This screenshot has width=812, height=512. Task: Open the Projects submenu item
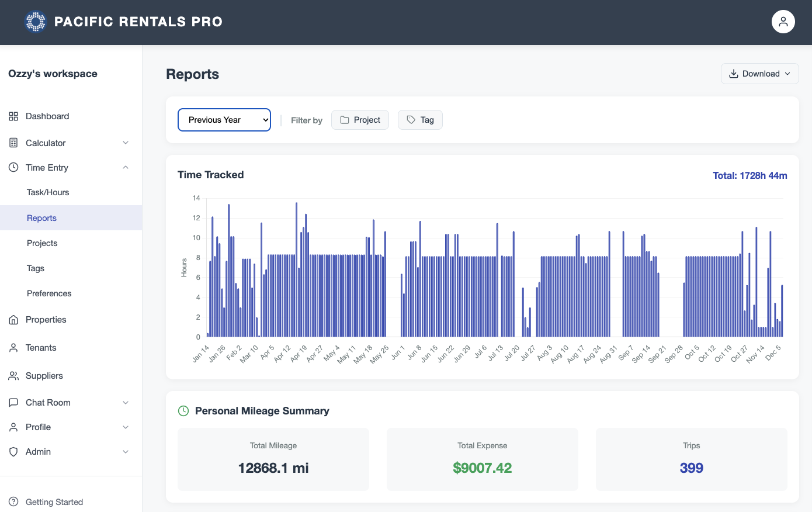[42, 243]
